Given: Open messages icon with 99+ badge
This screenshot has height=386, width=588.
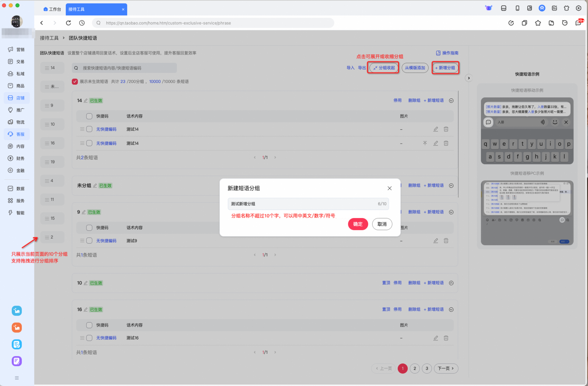Looking at the screenshot, I should [579, 23].
